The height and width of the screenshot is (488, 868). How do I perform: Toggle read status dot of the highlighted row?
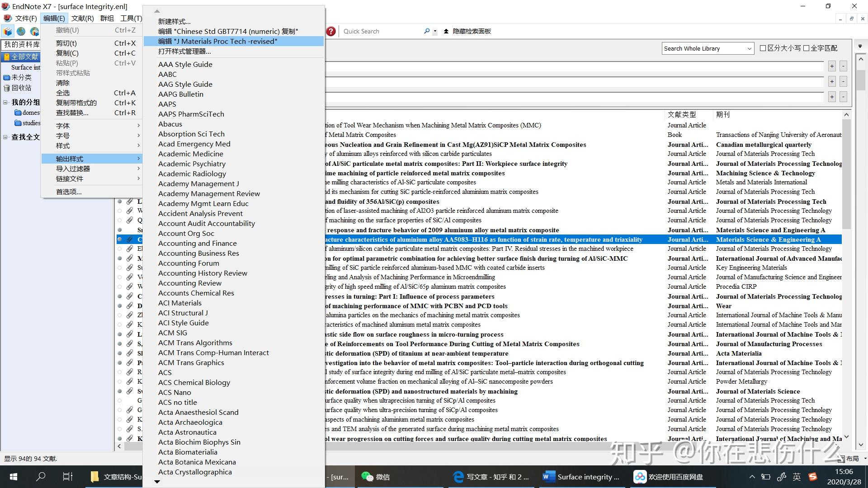click(120, 239)
